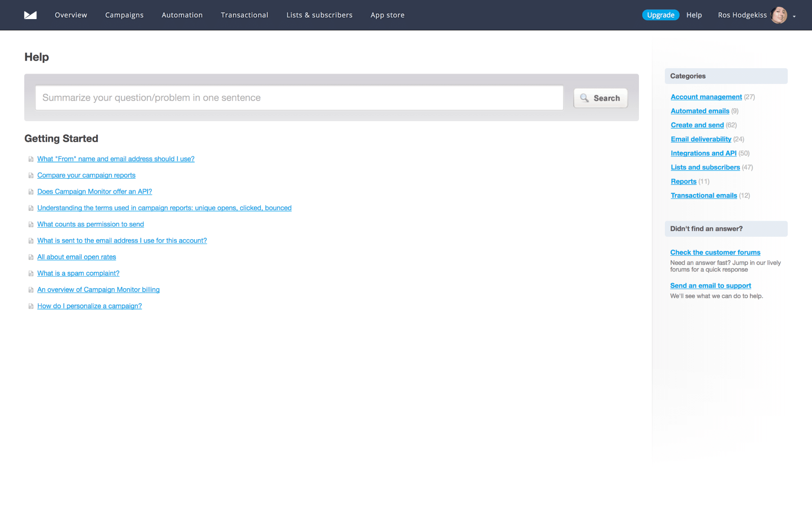
Task: Open Lists & subscribers
Action: (x=319, y=15)
